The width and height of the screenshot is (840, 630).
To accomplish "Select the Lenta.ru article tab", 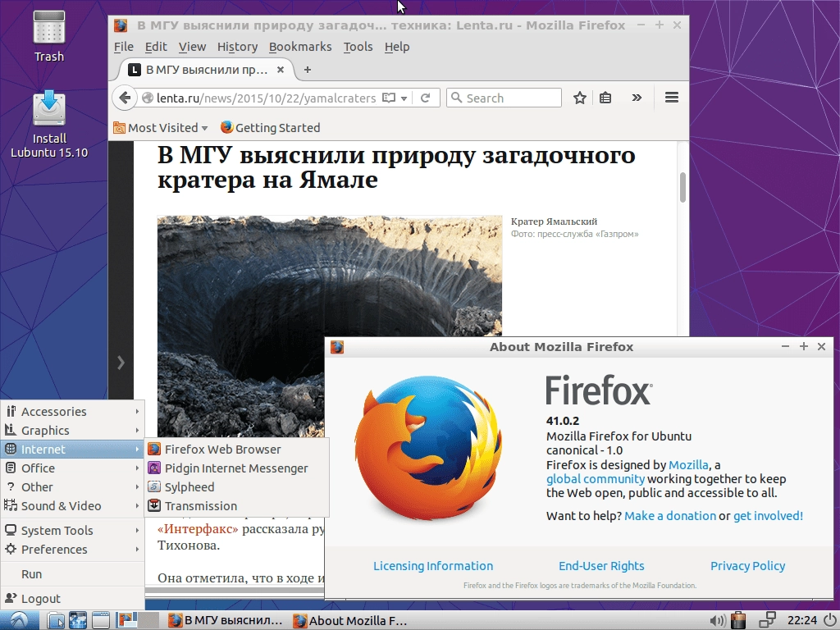I will pos(206,70).
